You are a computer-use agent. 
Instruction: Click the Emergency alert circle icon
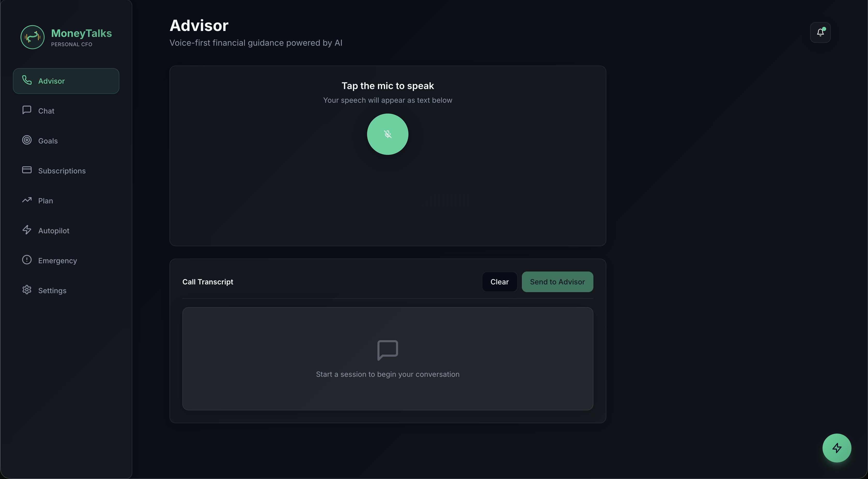pyautogui.click(x=27, y=260)
